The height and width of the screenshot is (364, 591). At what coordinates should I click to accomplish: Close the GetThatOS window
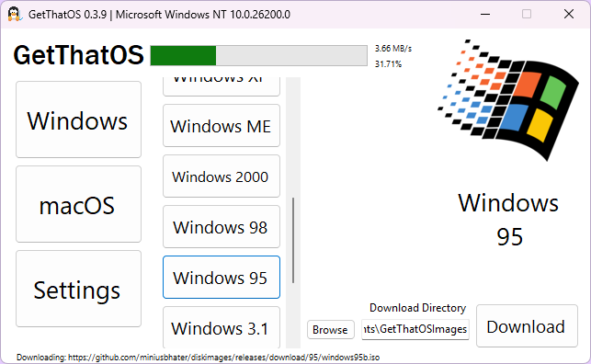tap(569, 15)
